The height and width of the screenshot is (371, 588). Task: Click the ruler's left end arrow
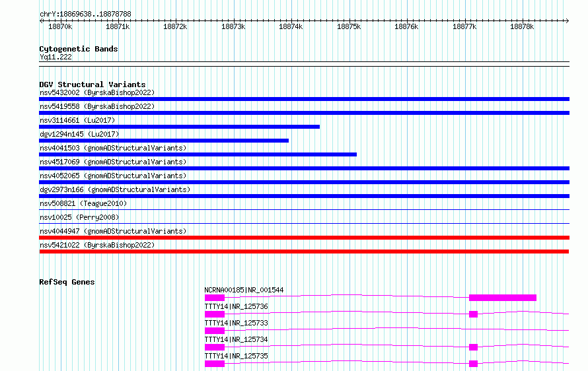[x=41, y=20]
